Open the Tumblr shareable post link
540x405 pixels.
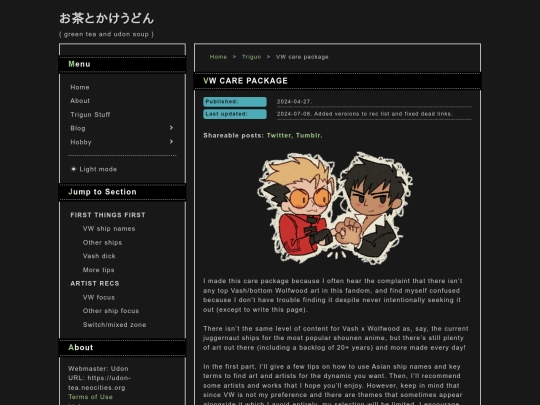308,136
